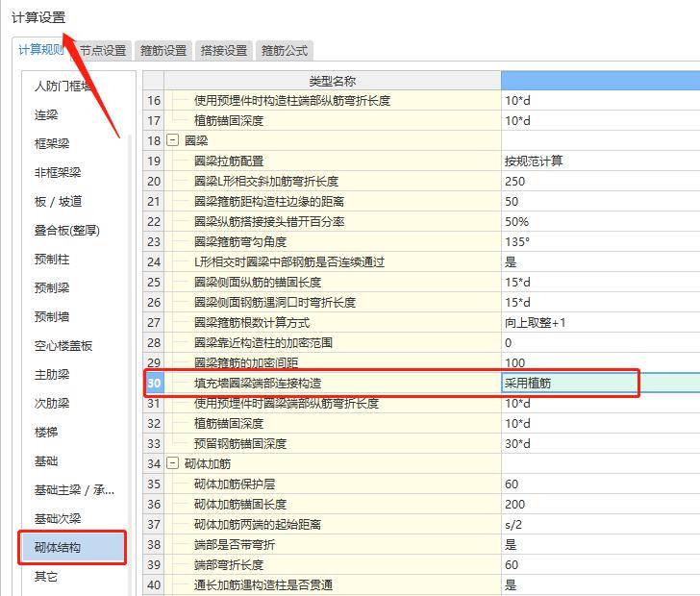The height and width of the screenshot is (596, 700).
Task: Click the 圈梁纵筋搭接接头错开百分率 label
Action: (x=269, y=221)
